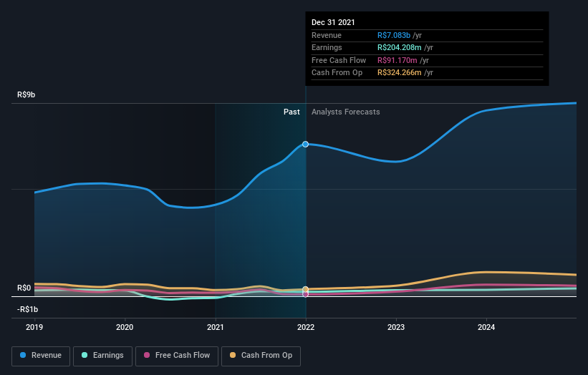Select the 2022 x-axis label
This screenshot has height=375, width=588.
click(x=306, y=327)
